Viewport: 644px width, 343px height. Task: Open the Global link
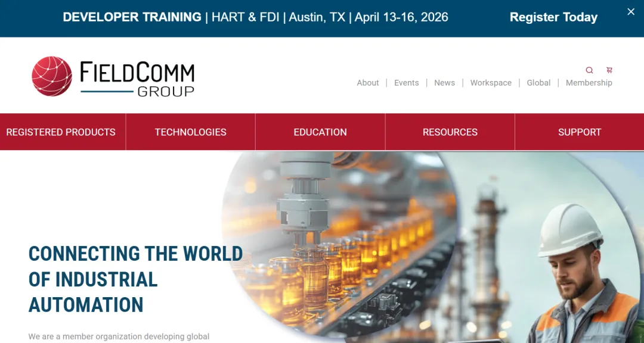click(538, 83)
